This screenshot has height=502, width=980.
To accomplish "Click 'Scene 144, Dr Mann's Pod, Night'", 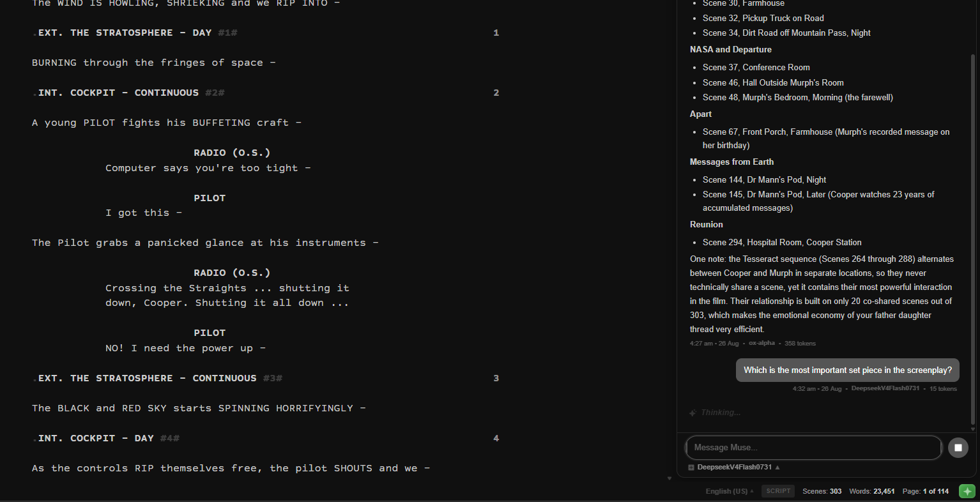I will coord(764,179).
